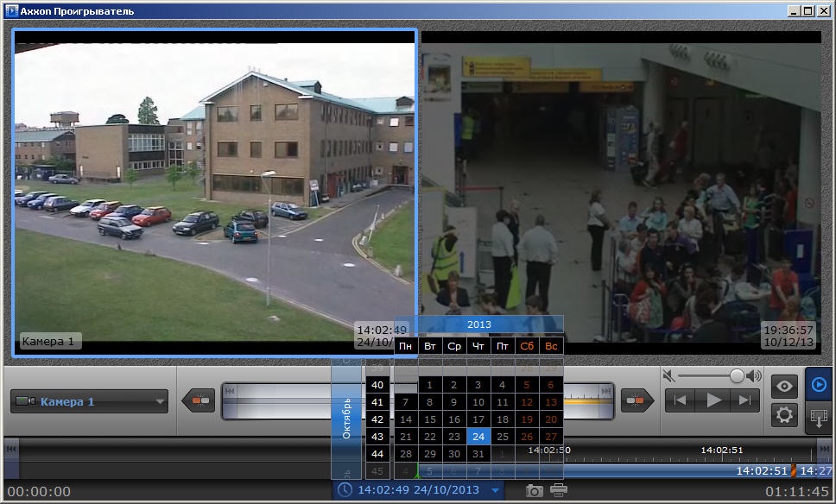Image resolution: width=836 pixels, height=504 pixels.
Task: Click the volume slider knob
Action: pyautogui.click(x=737, y=375)
